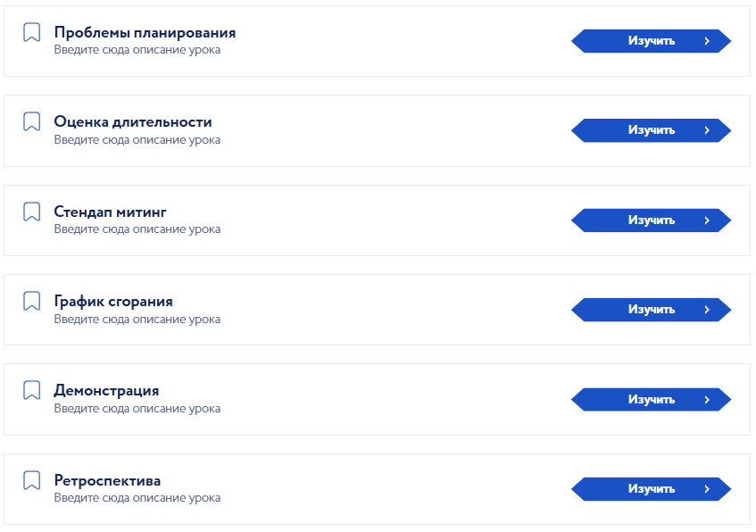
Task: Click the График сгорания lesson title
Action: tap(113, 302)
